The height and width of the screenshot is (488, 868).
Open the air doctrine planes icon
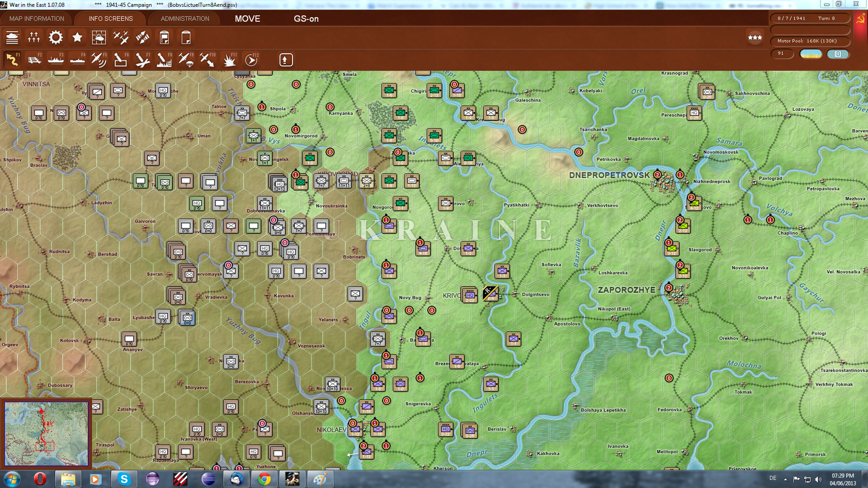(121, 38)
